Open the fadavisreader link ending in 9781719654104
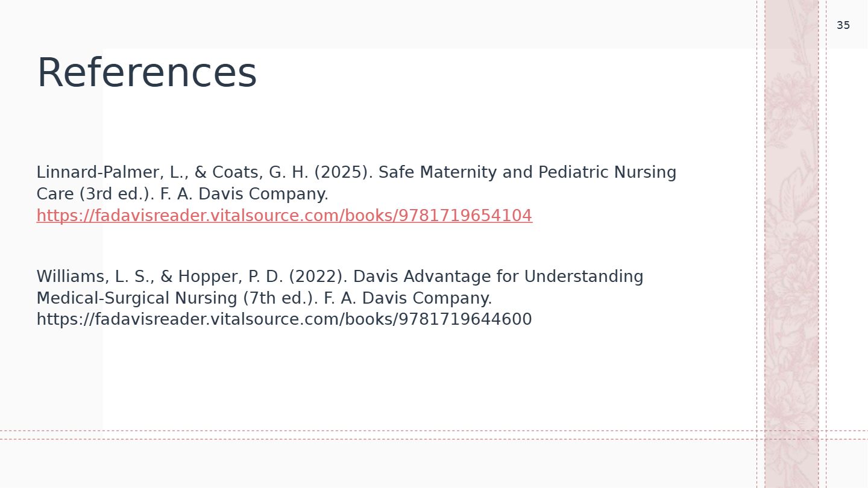The image size is (868, 488). click(x=285, y=216)
